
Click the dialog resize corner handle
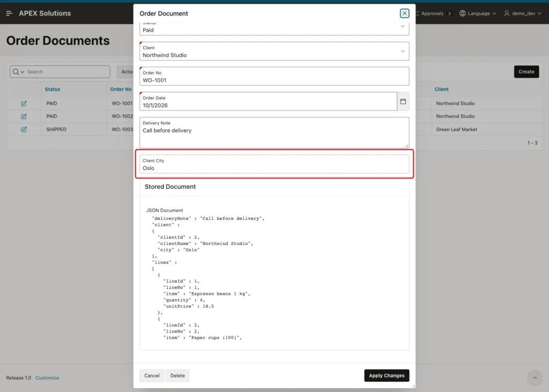(x=413, y=386)
